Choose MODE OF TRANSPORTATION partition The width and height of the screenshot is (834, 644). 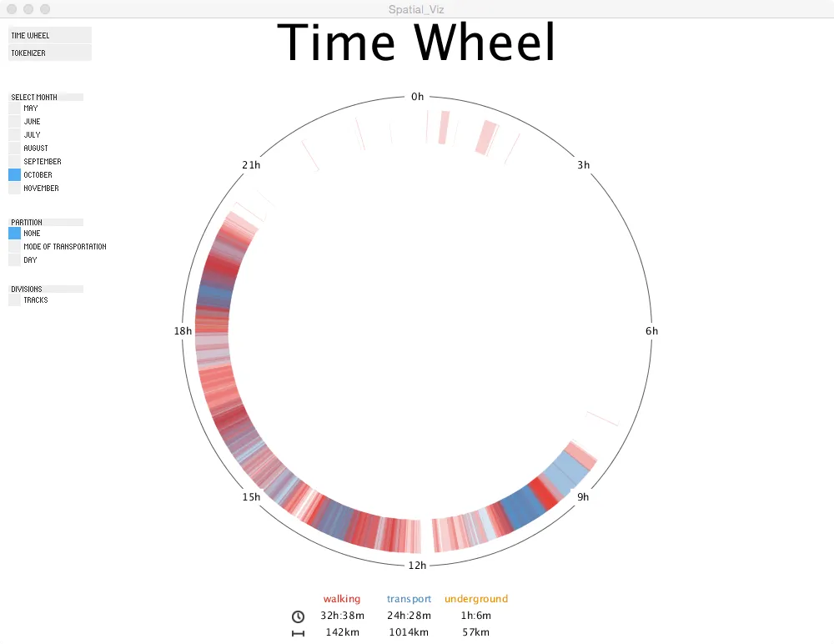point(13,246)
